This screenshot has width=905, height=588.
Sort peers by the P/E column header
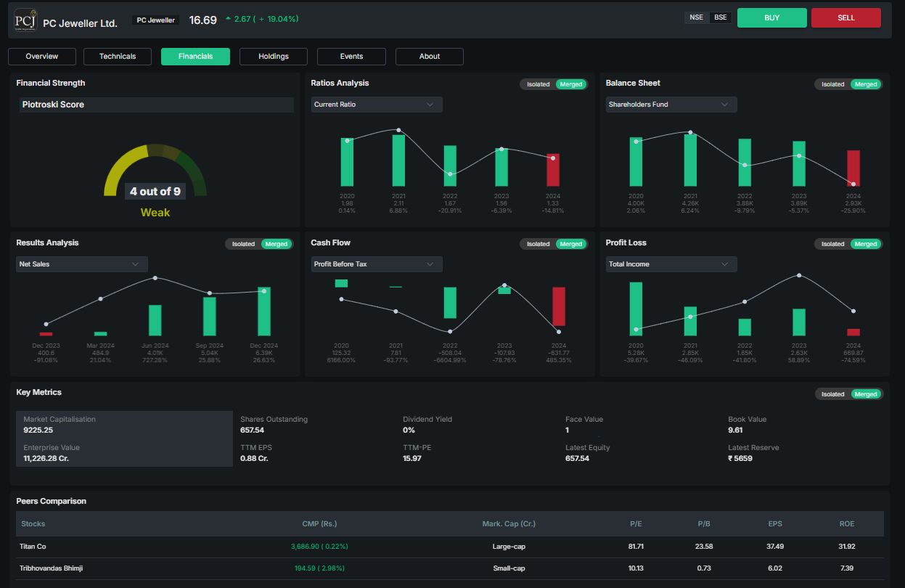click(x=636, y=523)
